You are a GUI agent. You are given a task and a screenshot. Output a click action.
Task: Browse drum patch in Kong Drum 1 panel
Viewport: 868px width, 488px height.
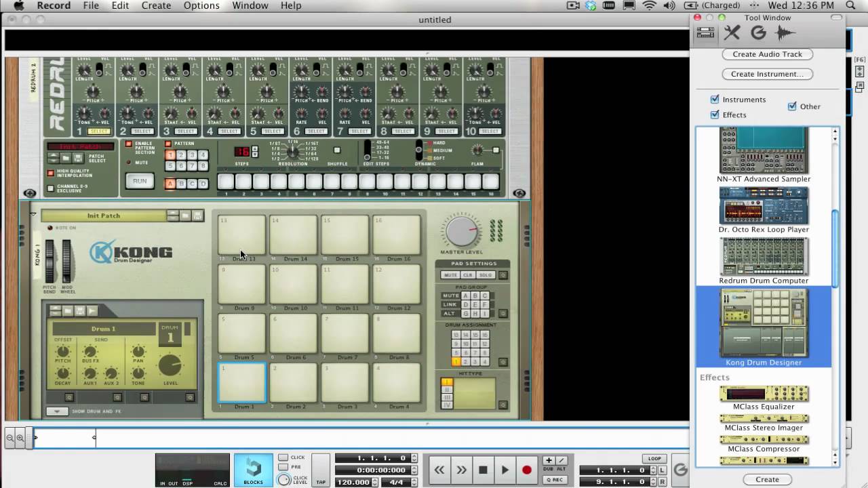click(x=68, y=310)
